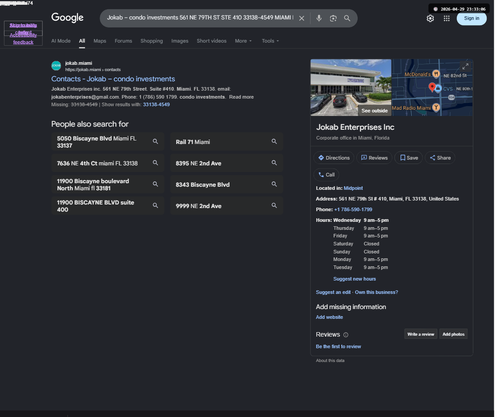Click Suggest new hours link
Image resolution: width=500 pixels, height=417 pixels.
pos(354,279)
